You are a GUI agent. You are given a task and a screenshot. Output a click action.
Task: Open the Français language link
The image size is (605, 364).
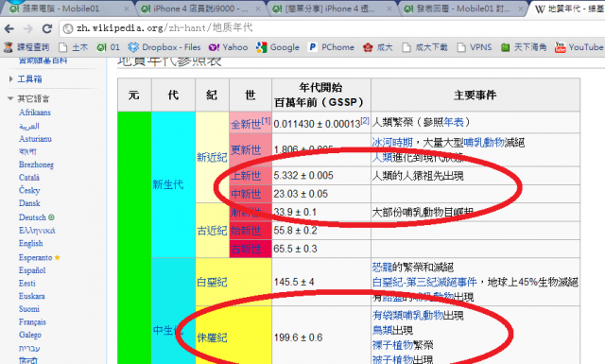32,321
